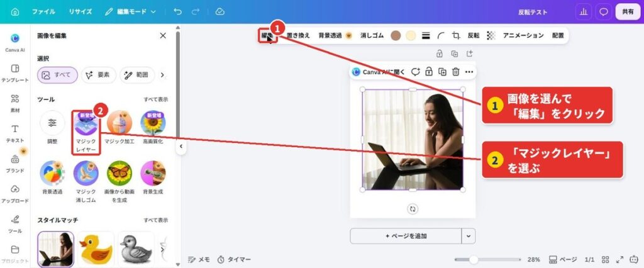Open the 画像から動画を生成 tool
This screenshot has width=644, height=268.
coord(119,182)
